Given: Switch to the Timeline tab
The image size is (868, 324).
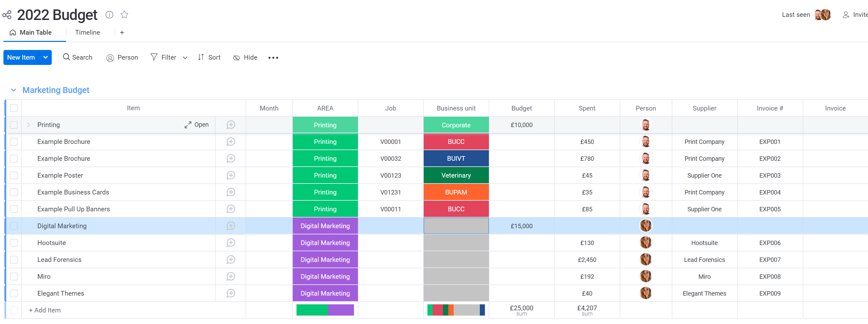Looking at the screenshot, I should pos(88,32).
